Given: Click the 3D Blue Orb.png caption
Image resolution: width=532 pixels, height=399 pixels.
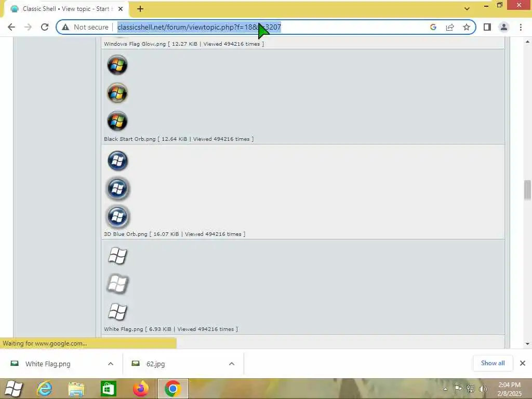Looking at the screenshot, I should [175, 234].
